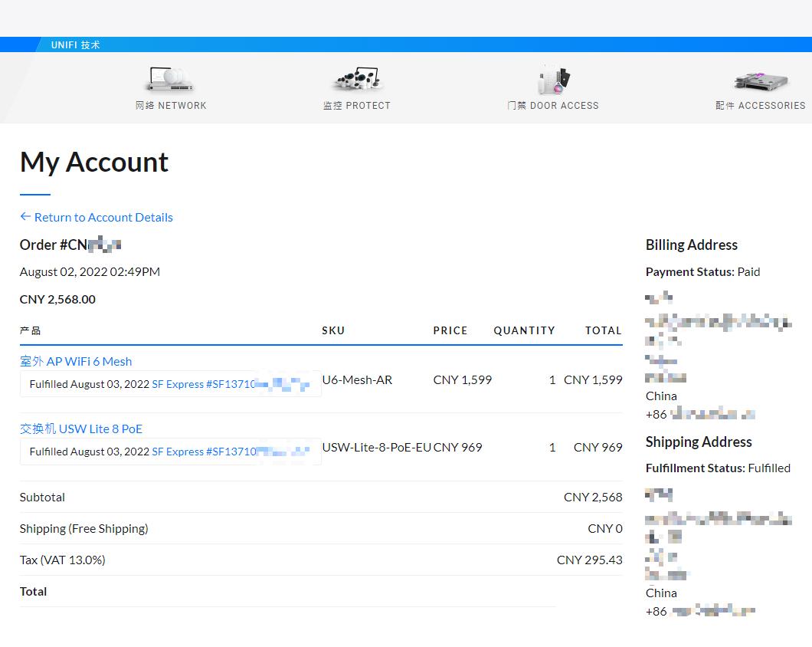
Task: Track SF Express shipment for USW-Lite-8-PoE-EU
Action: coord(230,452)
